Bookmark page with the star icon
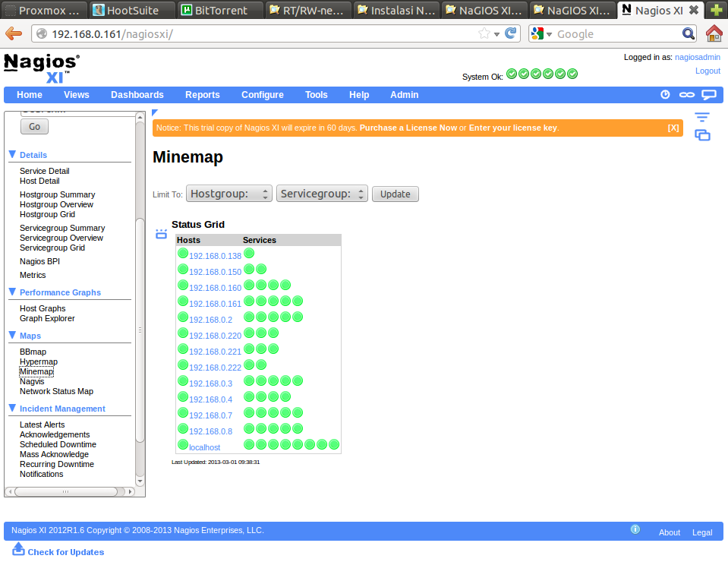This screenshot has height=565, width=728. [x=484, y=33]
